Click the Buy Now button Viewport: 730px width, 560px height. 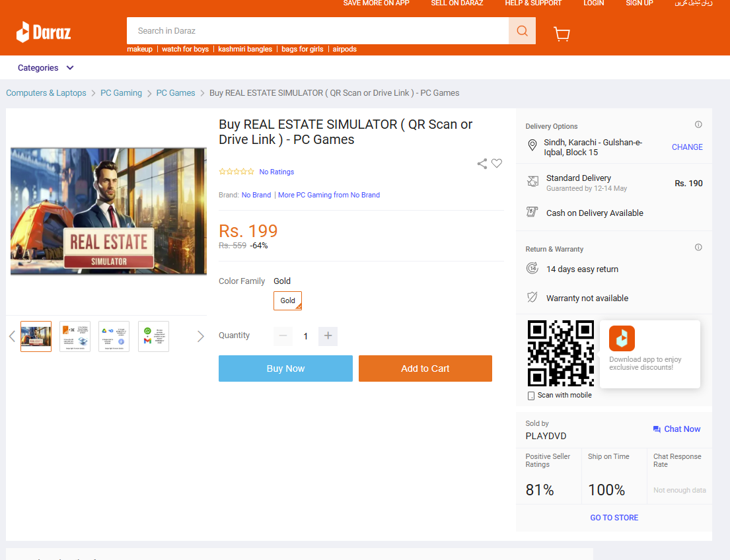285,368
